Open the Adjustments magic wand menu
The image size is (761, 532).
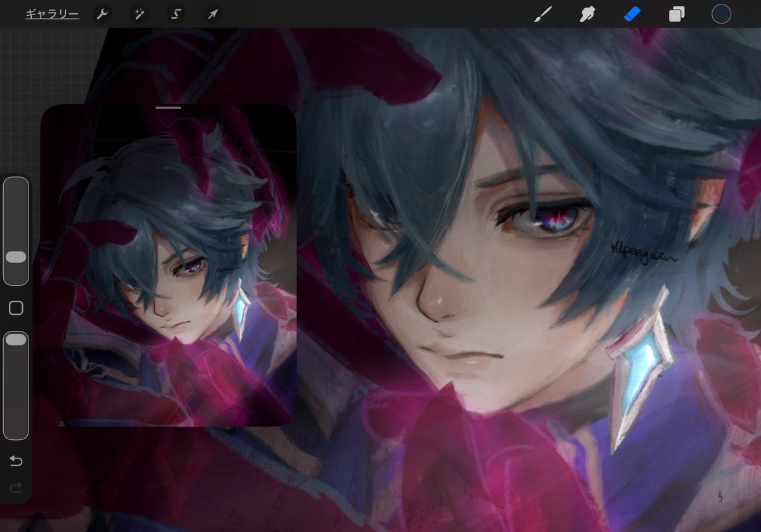pyautogui.click(x=139, y=14)
